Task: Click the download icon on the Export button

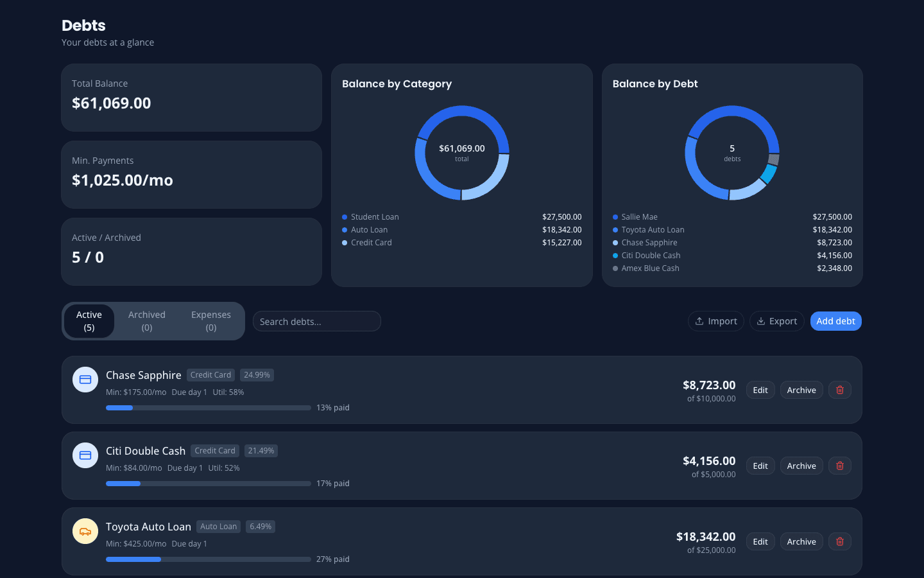Action: (761, 321)
